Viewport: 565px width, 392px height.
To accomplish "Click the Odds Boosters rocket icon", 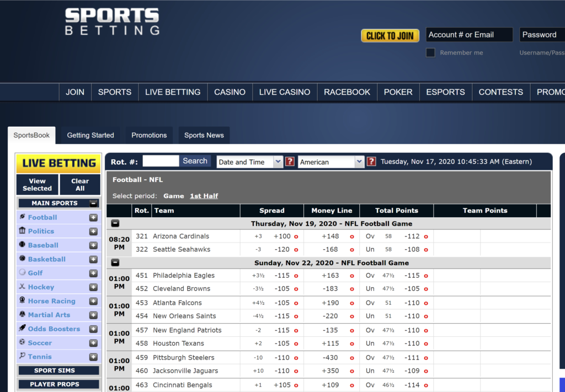I will [x=22, y=329].
